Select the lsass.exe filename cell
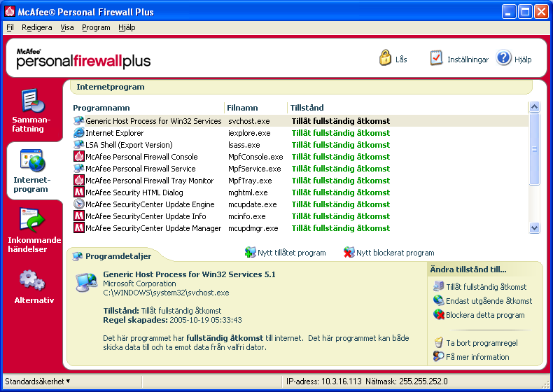 pyautogui.click(x=244, y=145)
